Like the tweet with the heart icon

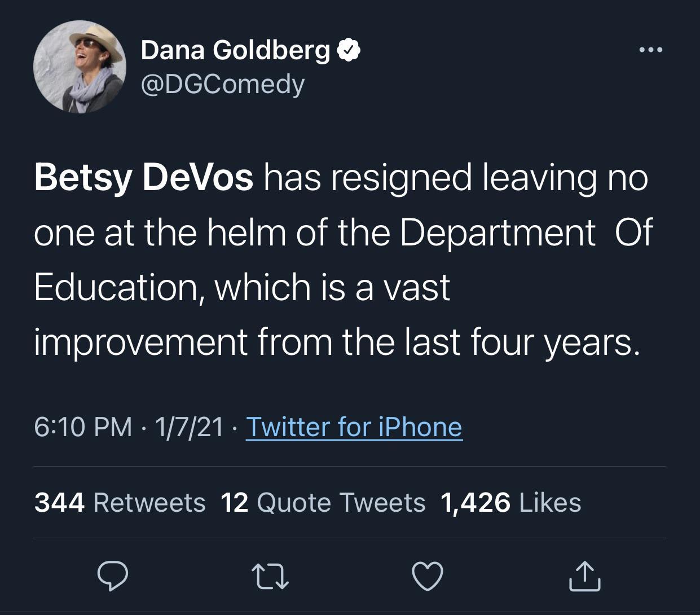pos(428,576)
